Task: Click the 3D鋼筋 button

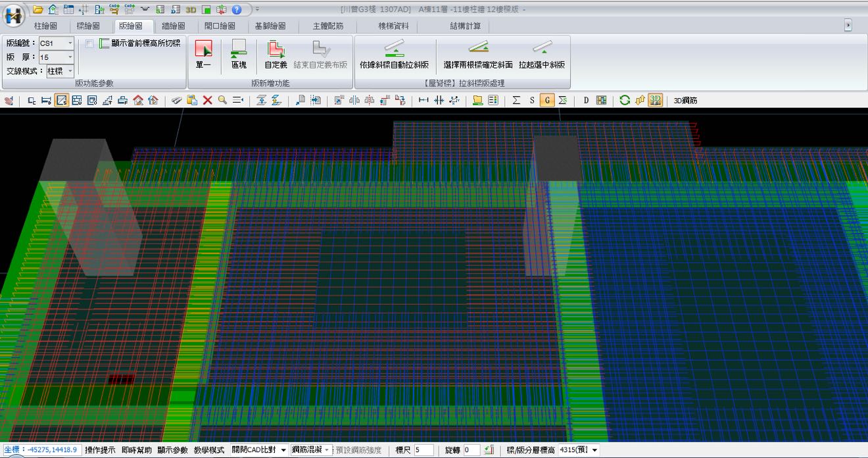Action: 685,101
